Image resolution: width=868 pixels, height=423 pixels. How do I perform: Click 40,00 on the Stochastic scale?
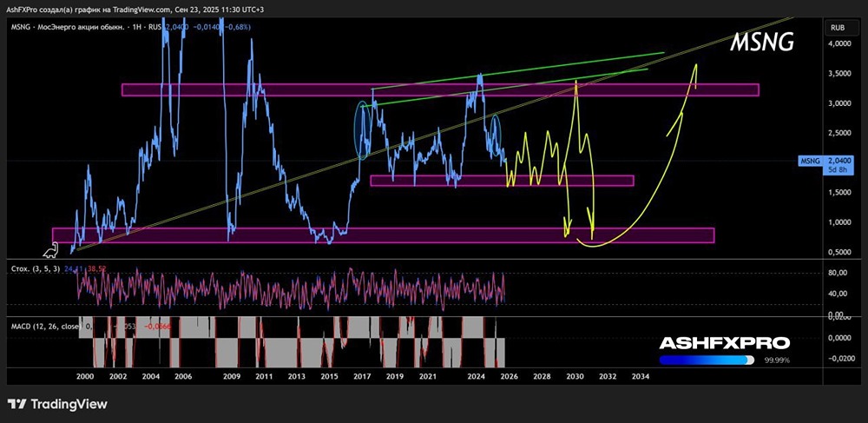point(837,294)
